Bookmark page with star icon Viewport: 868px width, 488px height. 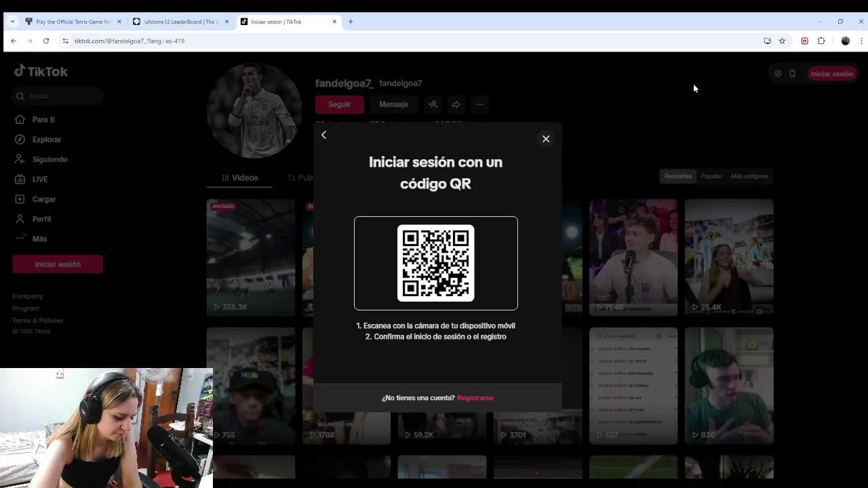click(x=782, y=41)
